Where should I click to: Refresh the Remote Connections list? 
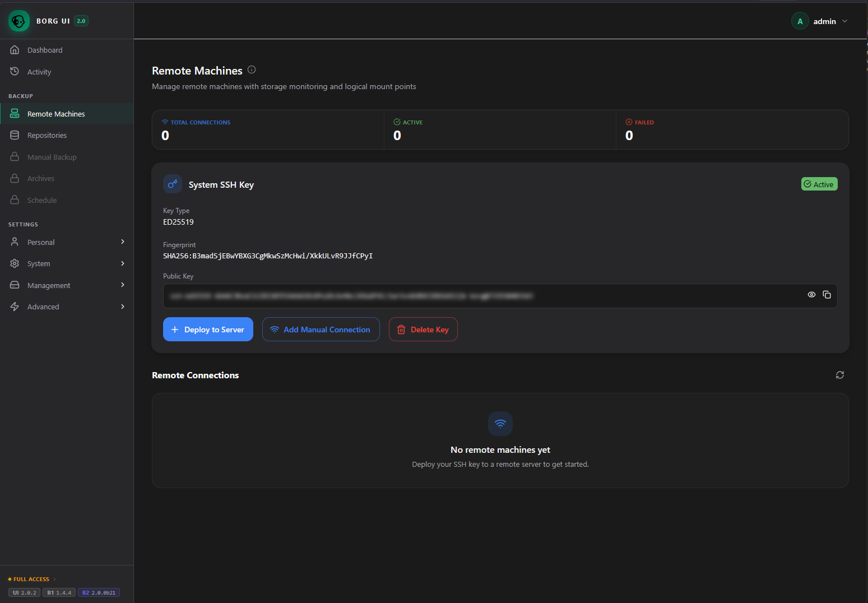[840, 375]
